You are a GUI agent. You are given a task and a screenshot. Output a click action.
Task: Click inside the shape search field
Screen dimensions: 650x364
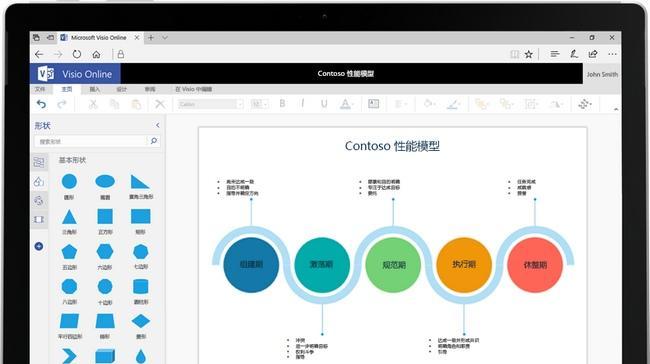click(91, 141)
